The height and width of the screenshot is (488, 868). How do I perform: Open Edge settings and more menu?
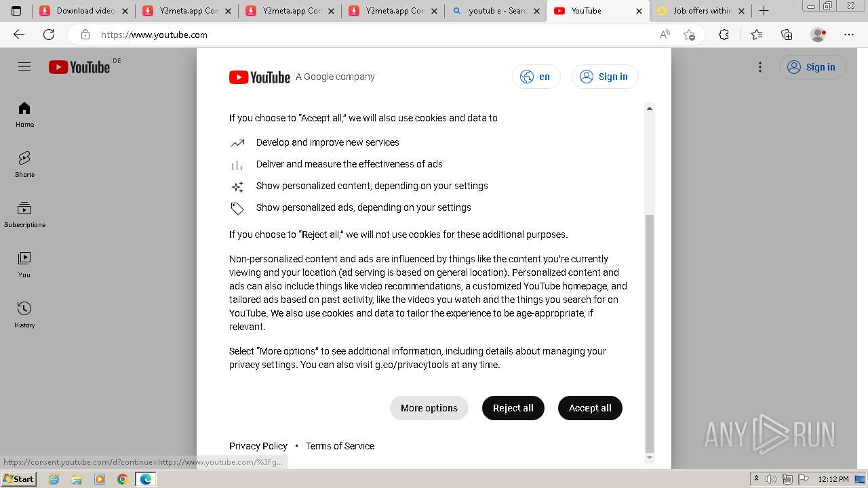tap(849, 35)
